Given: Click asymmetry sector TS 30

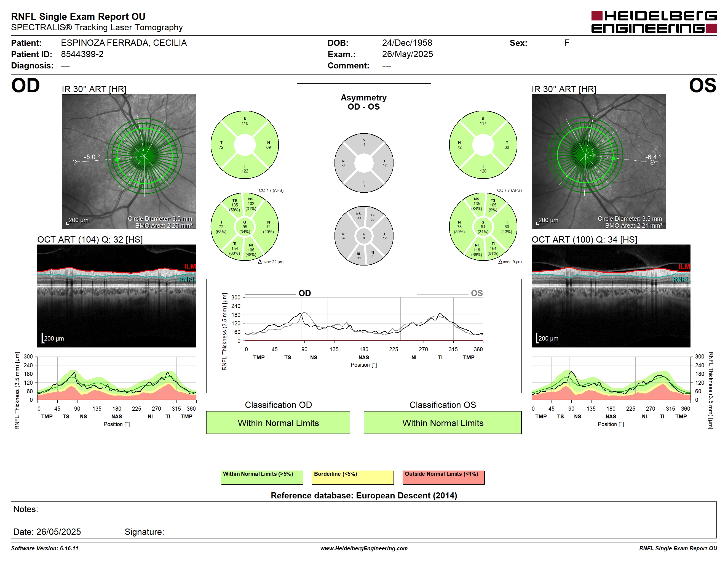Looking at the screenshot, I should pyautogui.click(x=372, y=217).
